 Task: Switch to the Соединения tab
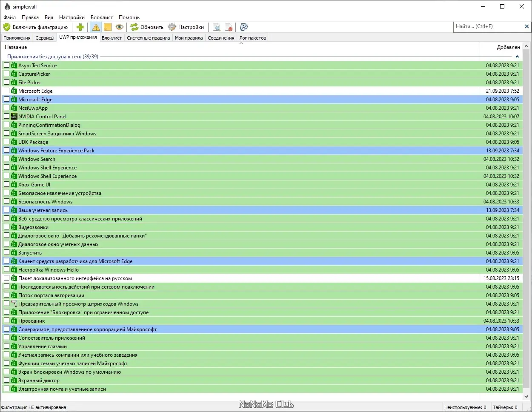click(221, 38)
